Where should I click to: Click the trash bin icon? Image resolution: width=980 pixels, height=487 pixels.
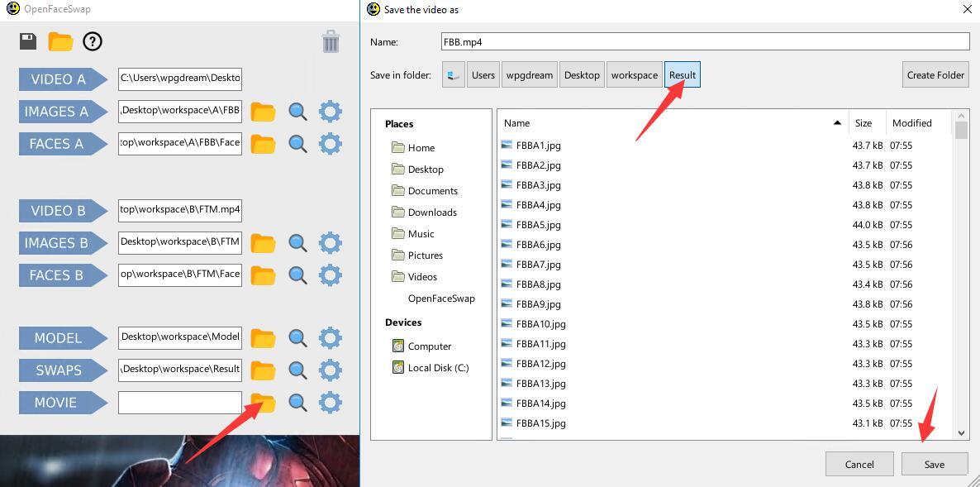331,42
